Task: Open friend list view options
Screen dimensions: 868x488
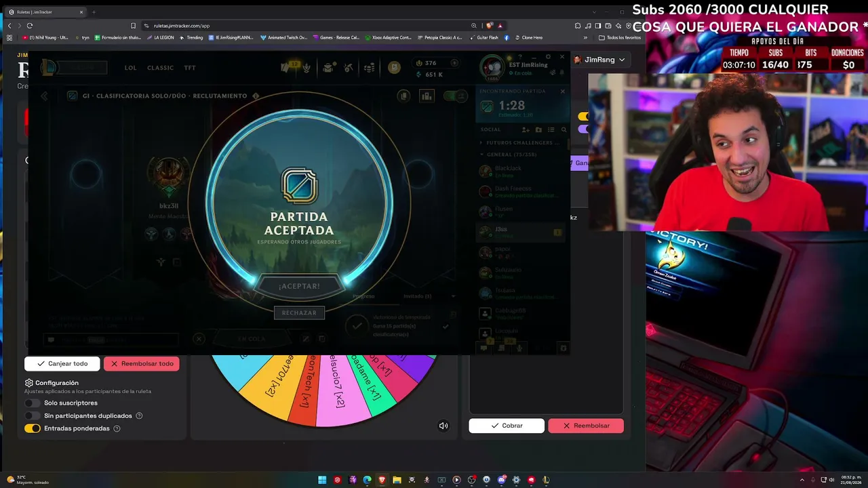Action: [551, 129]
